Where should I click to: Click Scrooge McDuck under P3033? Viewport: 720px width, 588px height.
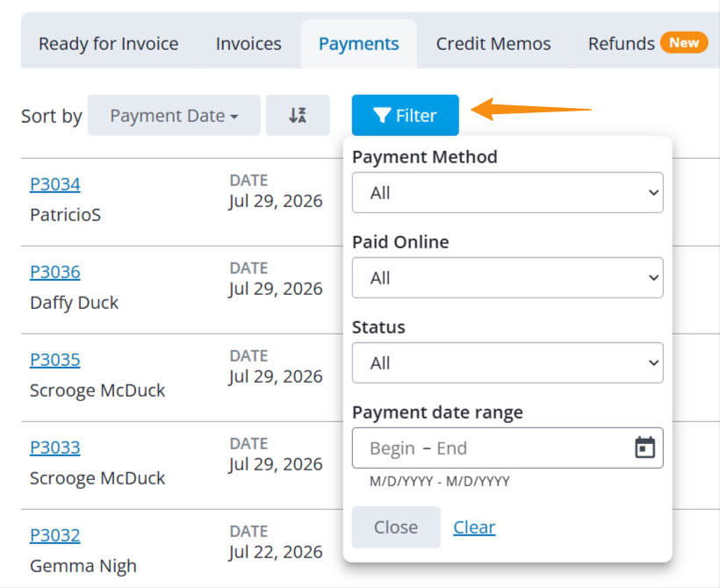(x=97, y=478)
